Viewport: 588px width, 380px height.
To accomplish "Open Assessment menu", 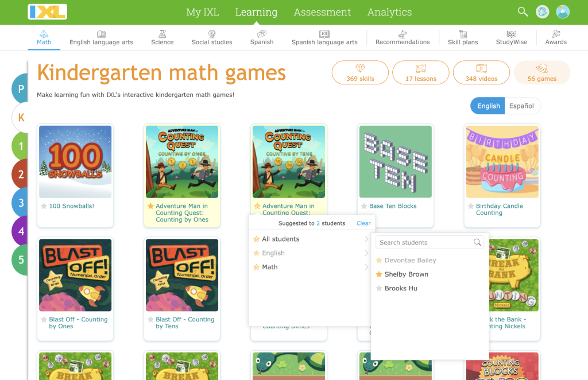I will coord(322,12).
